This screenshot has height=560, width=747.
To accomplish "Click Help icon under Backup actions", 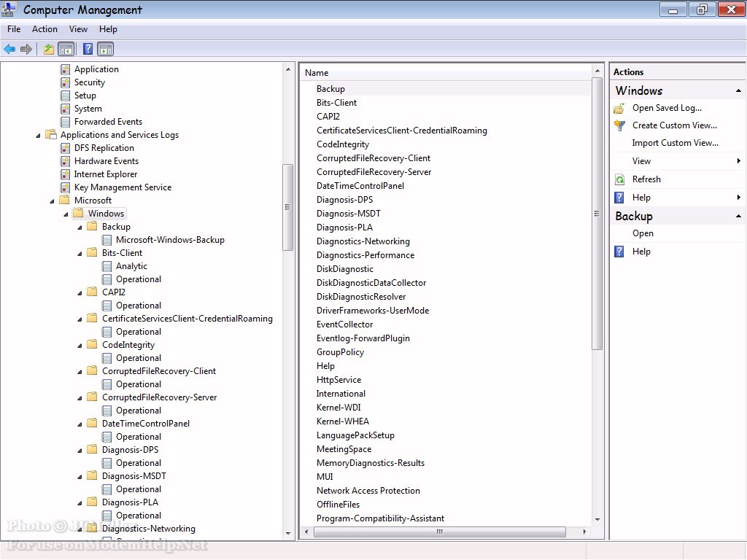I will [x=619, y=252].
